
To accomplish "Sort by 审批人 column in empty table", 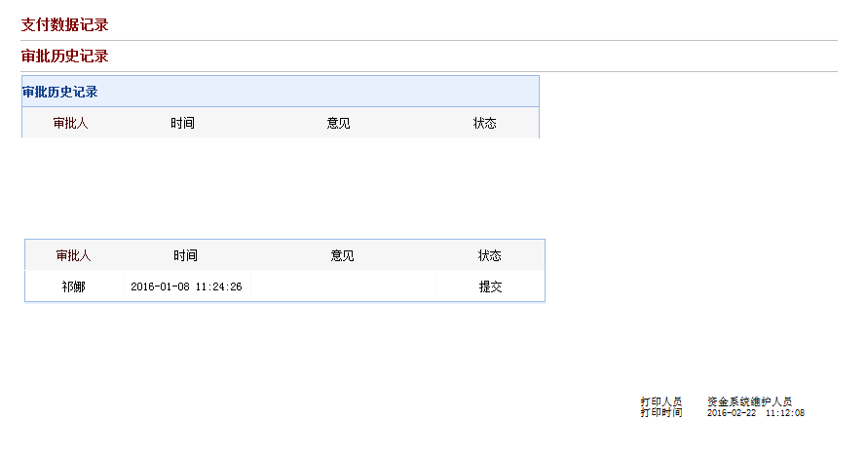I will coord(70,123).
